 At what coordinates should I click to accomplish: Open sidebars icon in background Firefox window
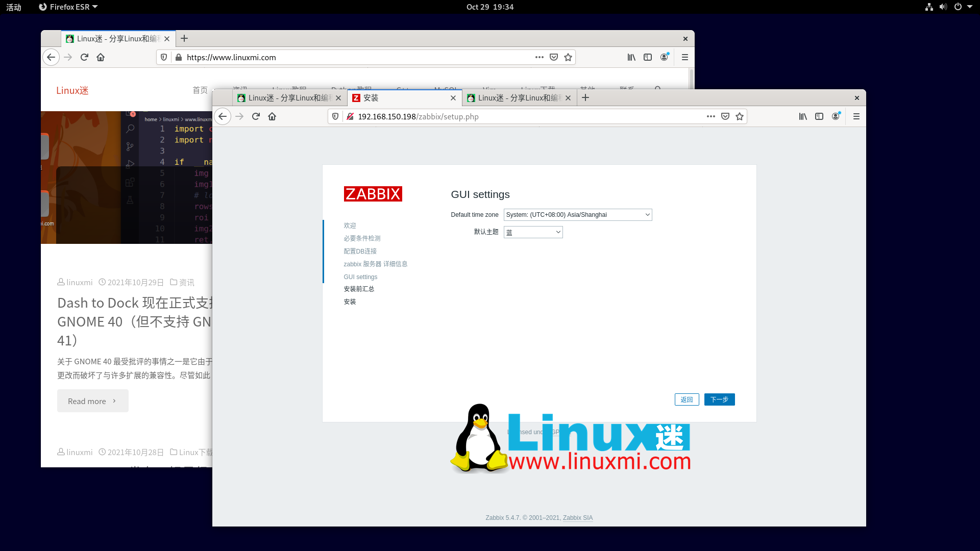tap(648, 57)
